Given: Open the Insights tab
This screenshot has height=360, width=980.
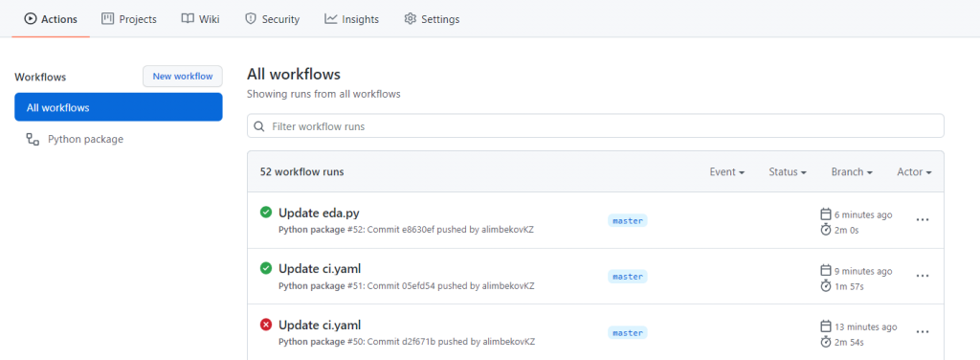Looking at the screenshot, I should pyautogui.click(x=352, y=19).
